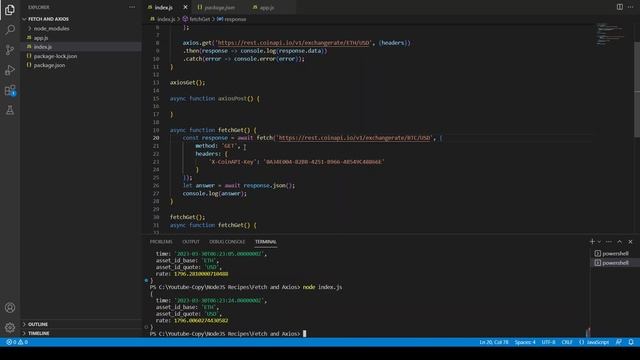
Task: Open the Search view in activity bar
Action: tap(10, 29)
